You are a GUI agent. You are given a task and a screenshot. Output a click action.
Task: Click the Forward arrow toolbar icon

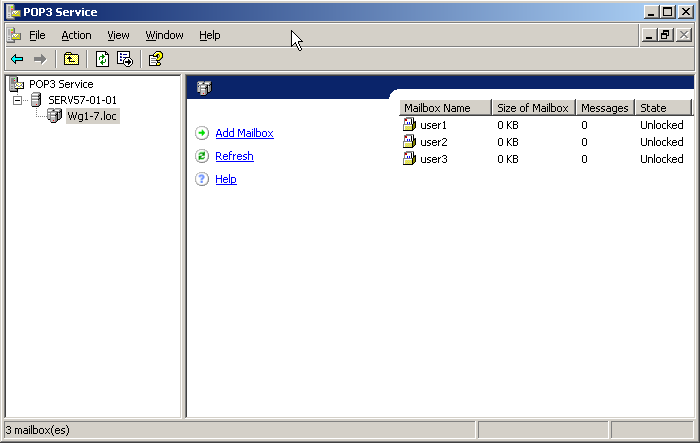(x=40, y=59)
